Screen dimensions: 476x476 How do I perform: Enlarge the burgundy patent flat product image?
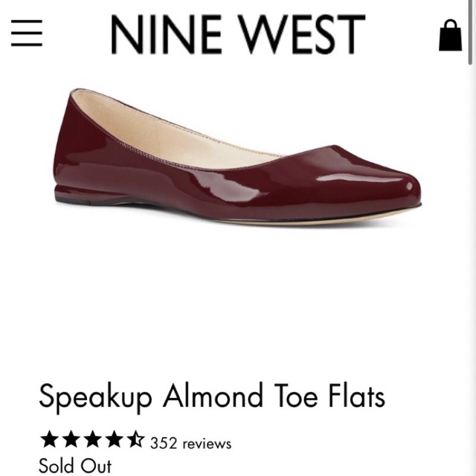pos(237,160)
